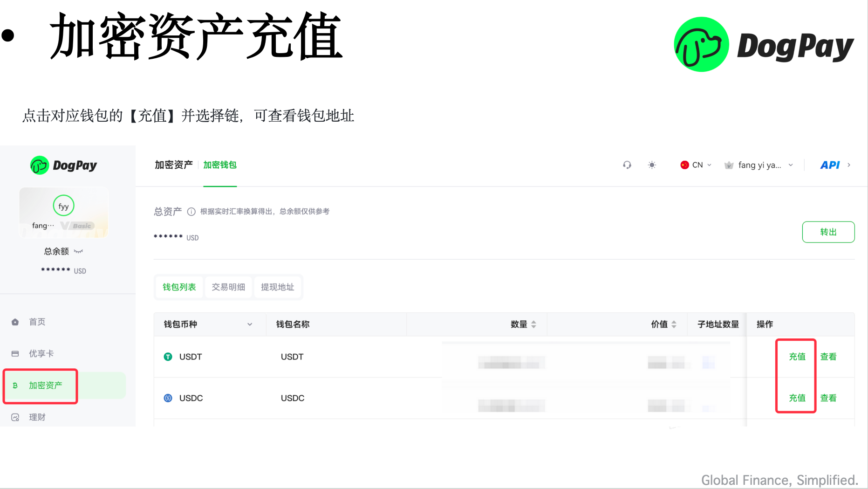The image size is (868, 489).
Task: Click the 转出 button
Action: 828,232
